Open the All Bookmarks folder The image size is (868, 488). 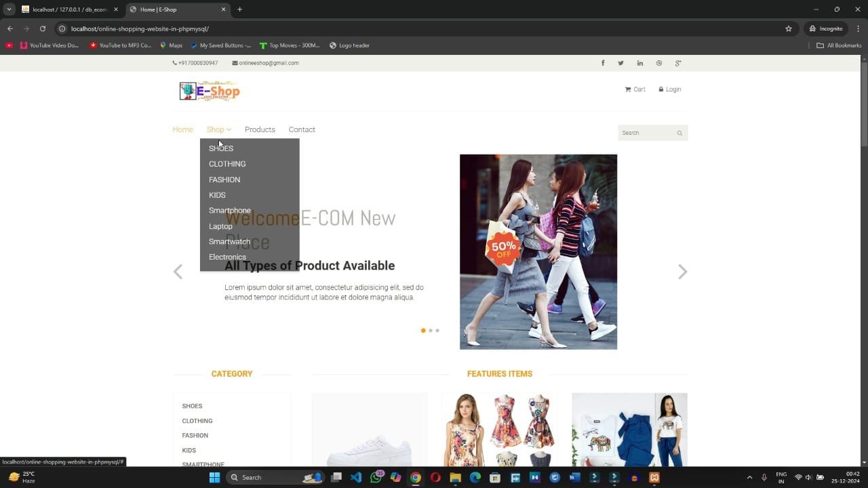point(839,45)
